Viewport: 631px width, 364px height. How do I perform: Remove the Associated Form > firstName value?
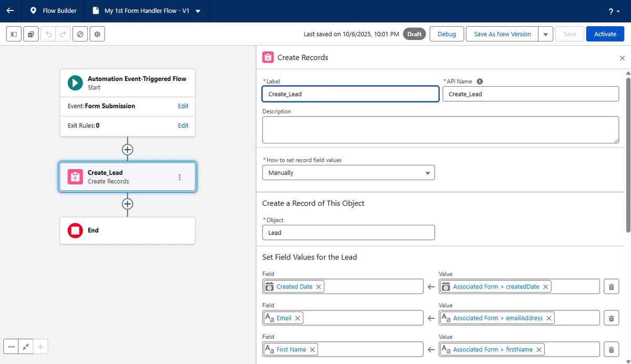(x=539, y=350)
